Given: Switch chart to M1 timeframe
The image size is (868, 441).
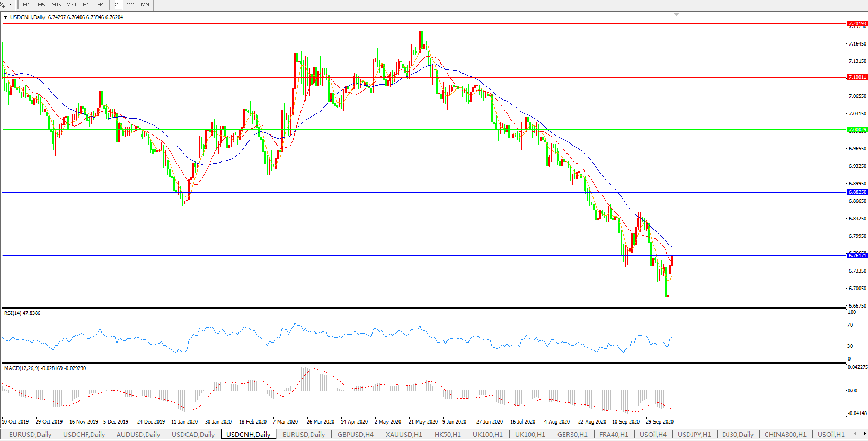Looking at the screenshot, I should [x=26, y=5].
